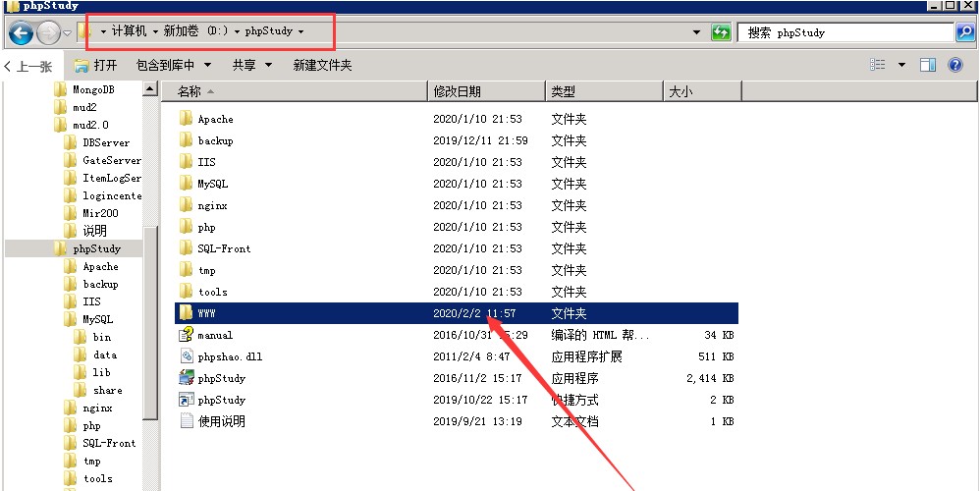
Task: Expand dropdown arrow after phpStudy breadcrumb
Action: click(x=300, y=31)
